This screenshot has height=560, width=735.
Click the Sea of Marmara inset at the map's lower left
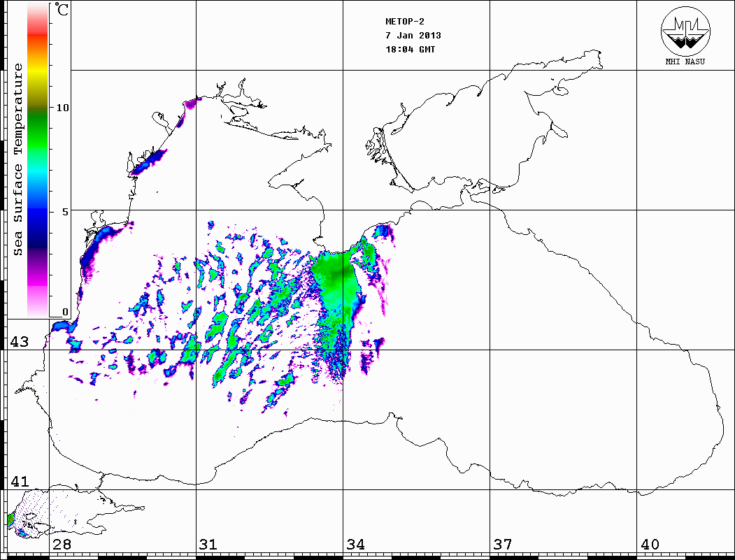click(x=75, y=513)
